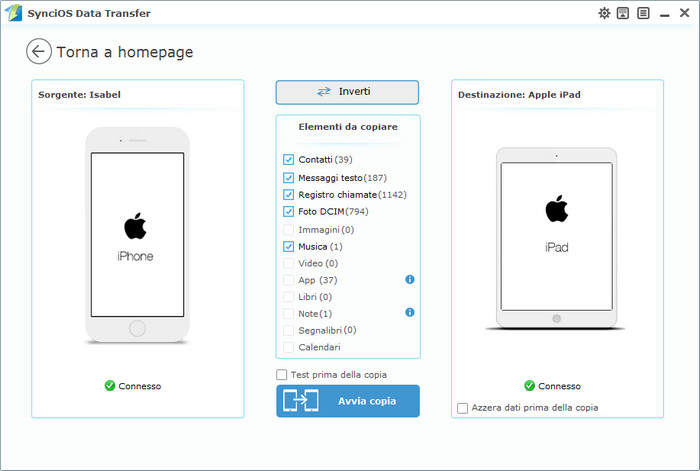Click the iPad destination device image

click(x=556, y=238)
